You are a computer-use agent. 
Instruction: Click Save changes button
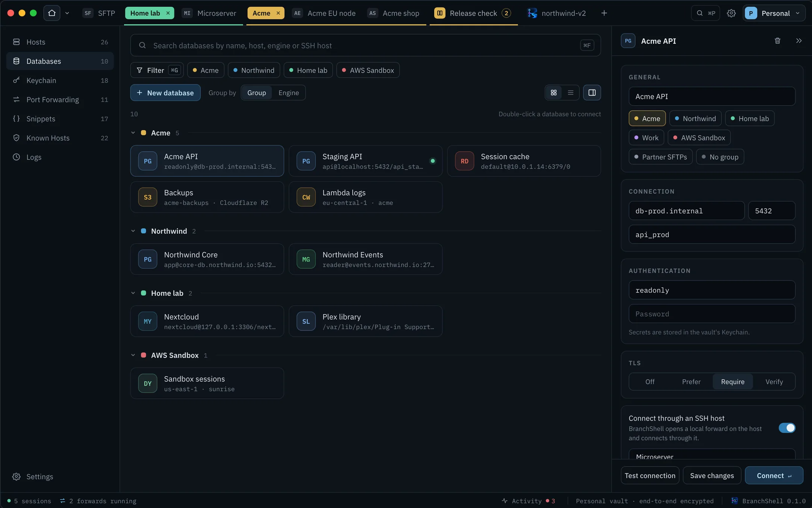pos(712,476)
